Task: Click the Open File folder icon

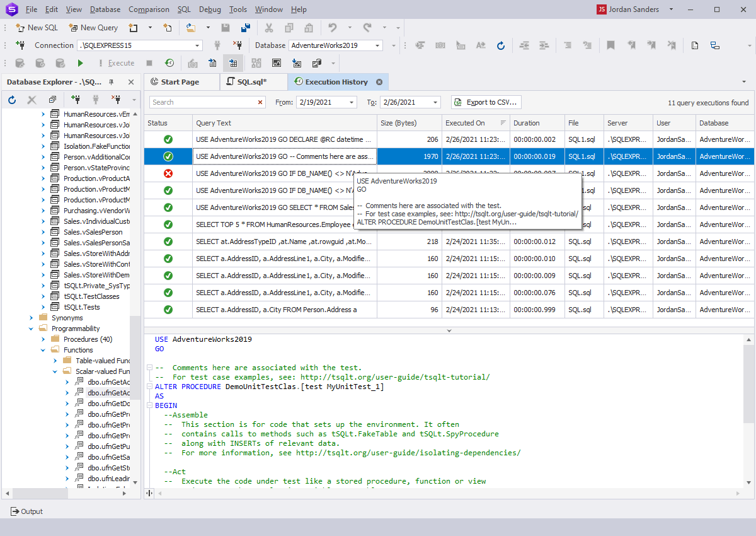Action: point(191,28)
